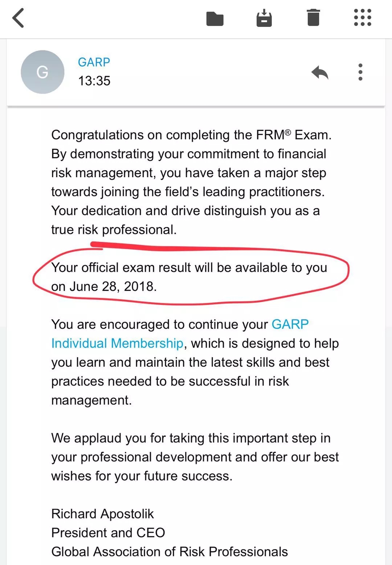The height and width of the screenshot is (565, 392).
Task: Move the email with the folder icon
Action: tap(215, 19)
